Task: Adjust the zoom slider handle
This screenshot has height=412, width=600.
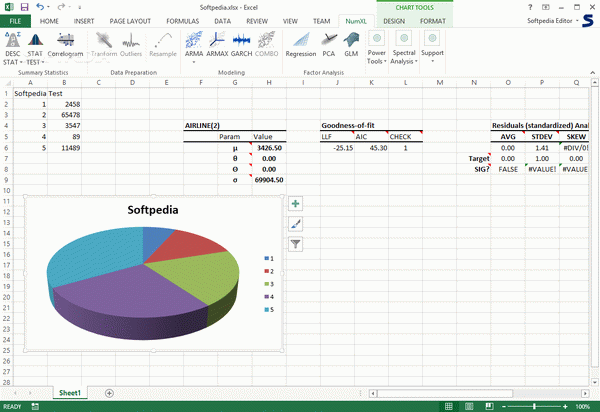Action: tap(534, 406)
